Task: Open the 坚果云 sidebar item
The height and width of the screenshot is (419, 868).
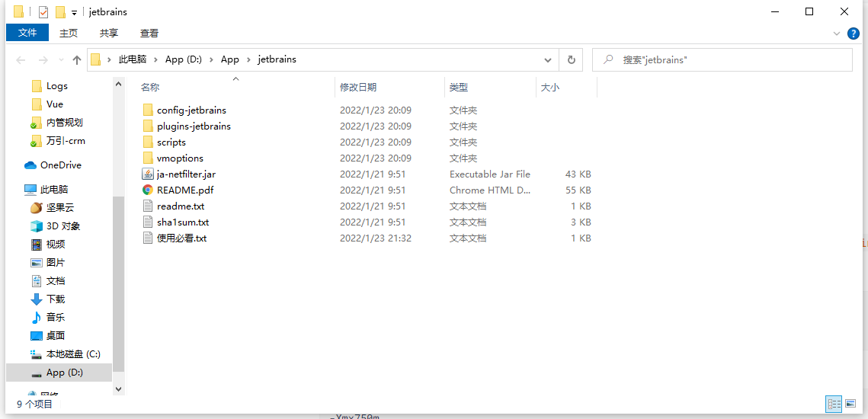Action: (60, 208)
